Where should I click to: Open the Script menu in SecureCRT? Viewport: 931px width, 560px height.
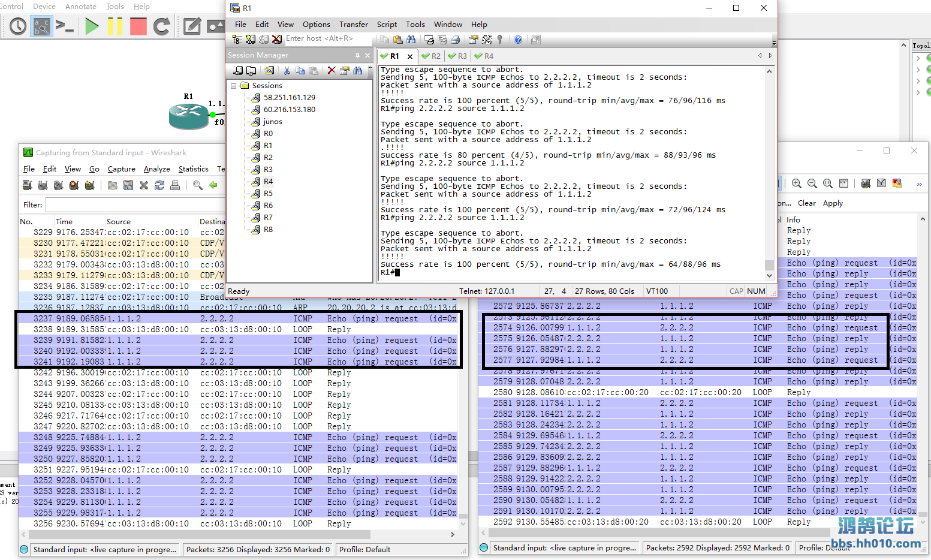[387, 25]
